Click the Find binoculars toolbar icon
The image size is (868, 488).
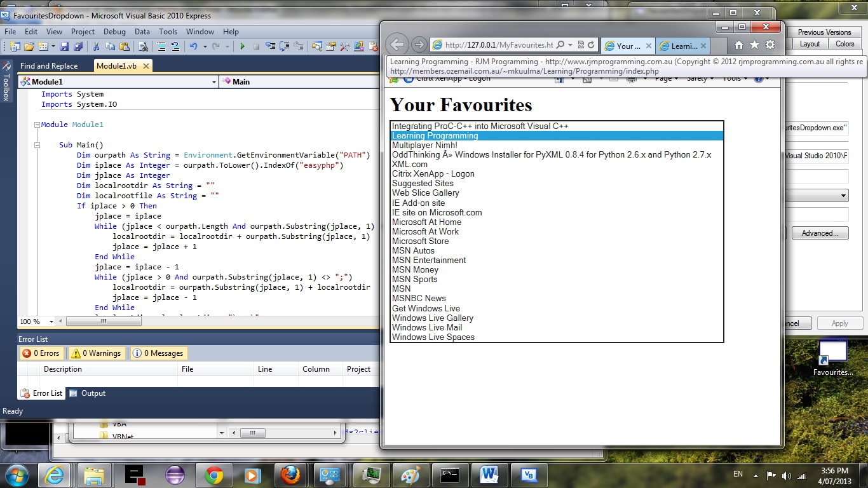coord(143,46)
